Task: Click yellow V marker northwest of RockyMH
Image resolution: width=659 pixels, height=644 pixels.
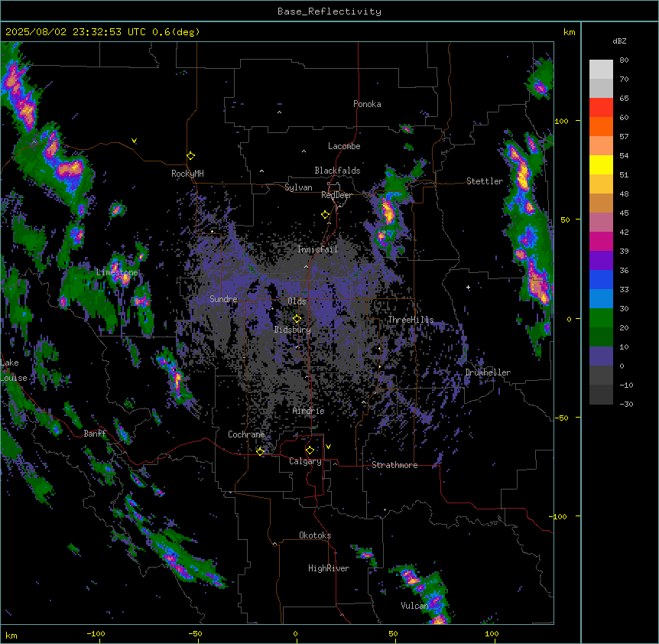Action: [134, 141]
